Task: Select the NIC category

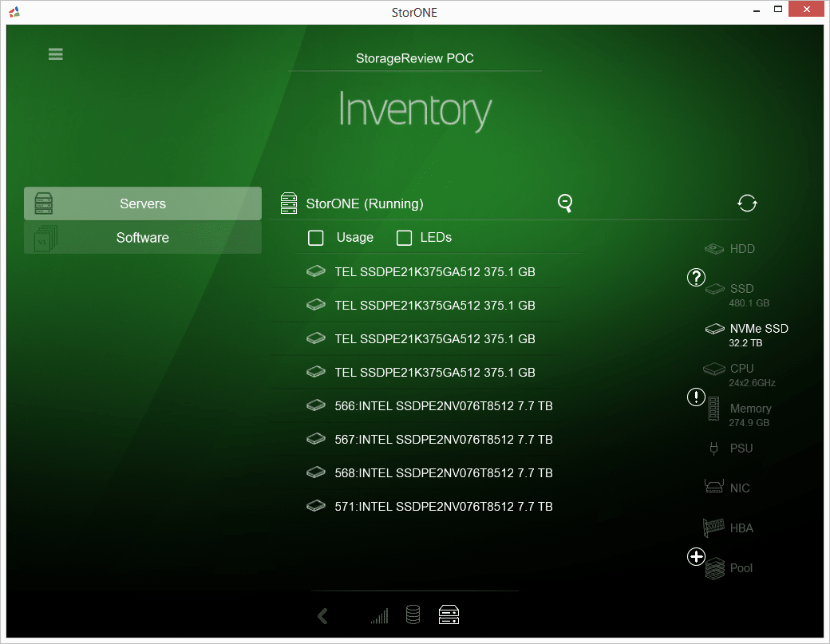Action: [x=727, y=488]
